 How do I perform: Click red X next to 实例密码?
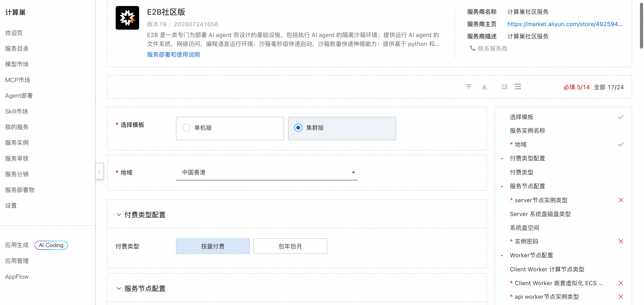pyautogui.click(x=621, y=241)
